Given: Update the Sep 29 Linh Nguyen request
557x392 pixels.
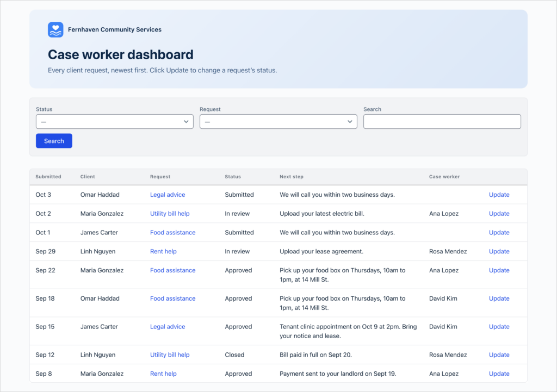Looking at the screenshot, I should 499,251.
